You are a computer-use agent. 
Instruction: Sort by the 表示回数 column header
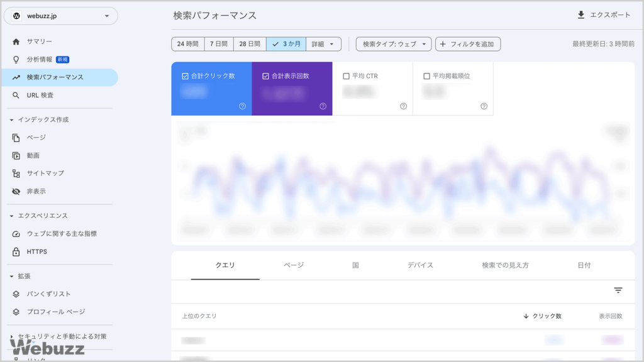tap(610, 316)
